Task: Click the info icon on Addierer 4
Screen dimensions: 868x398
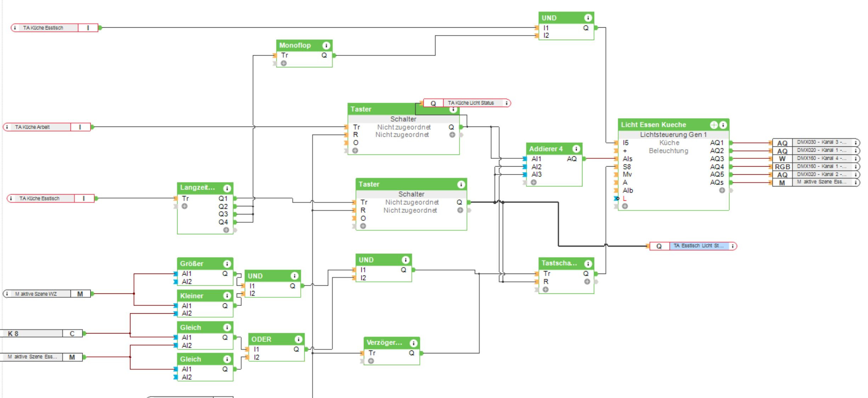Action: pyautogui.click(x=576, y=149)
